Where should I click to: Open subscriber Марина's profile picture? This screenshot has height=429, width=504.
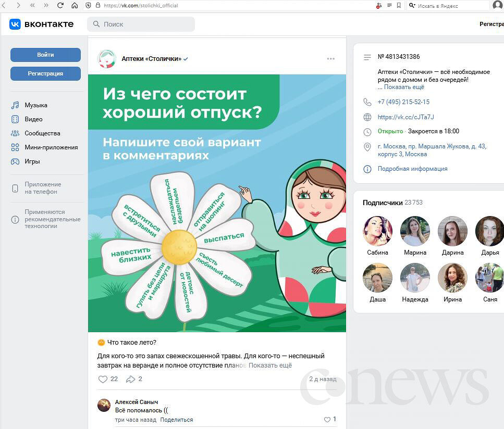pos(415,231)
